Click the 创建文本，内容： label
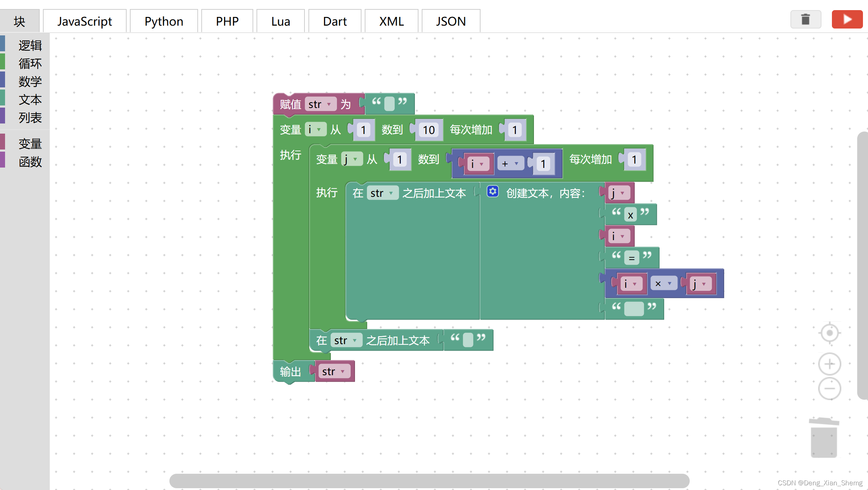The image size is (868, 490). (545, 193)
